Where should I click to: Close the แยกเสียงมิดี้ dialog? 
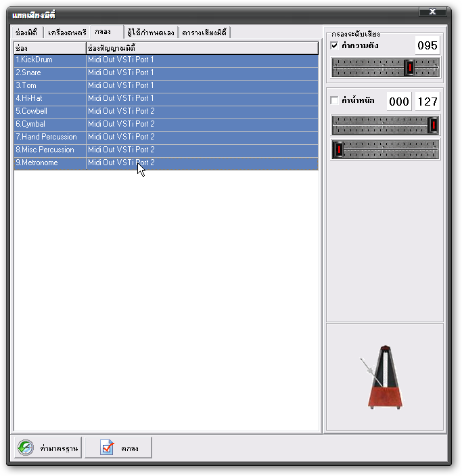432,12
